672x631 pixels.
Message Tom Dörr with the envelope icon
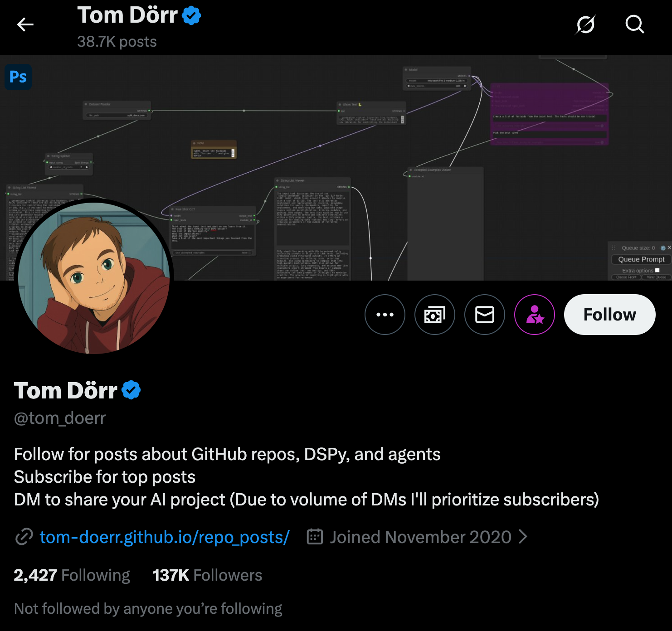click(x=485, y=315)
